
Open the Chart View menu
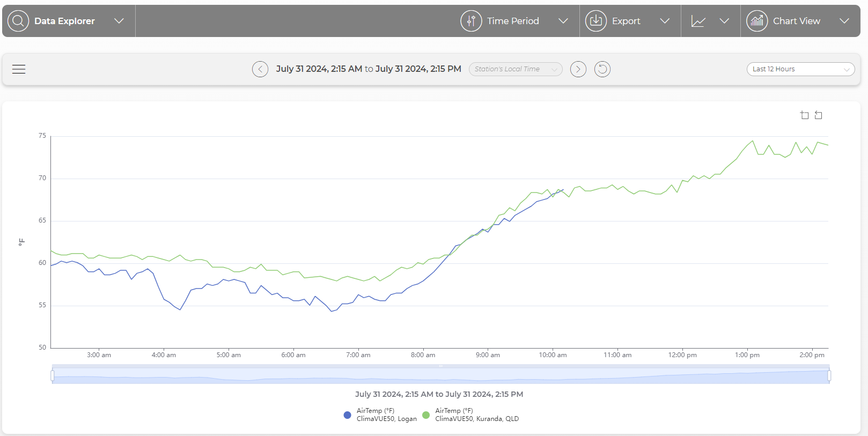coord(844,21)
